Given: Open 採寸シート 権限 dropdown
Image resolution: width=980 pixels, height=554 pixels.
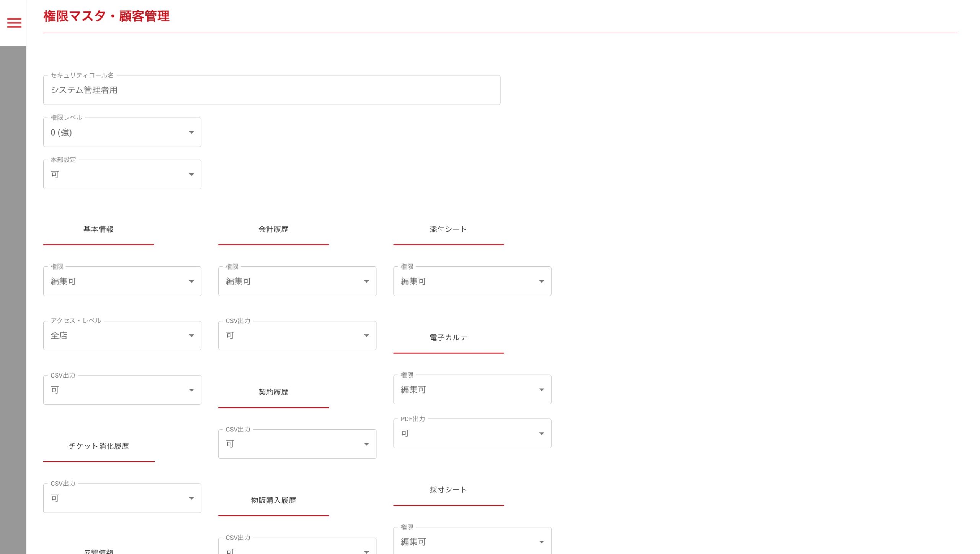Looking at the screenshot, I should [x=472, y=542].
